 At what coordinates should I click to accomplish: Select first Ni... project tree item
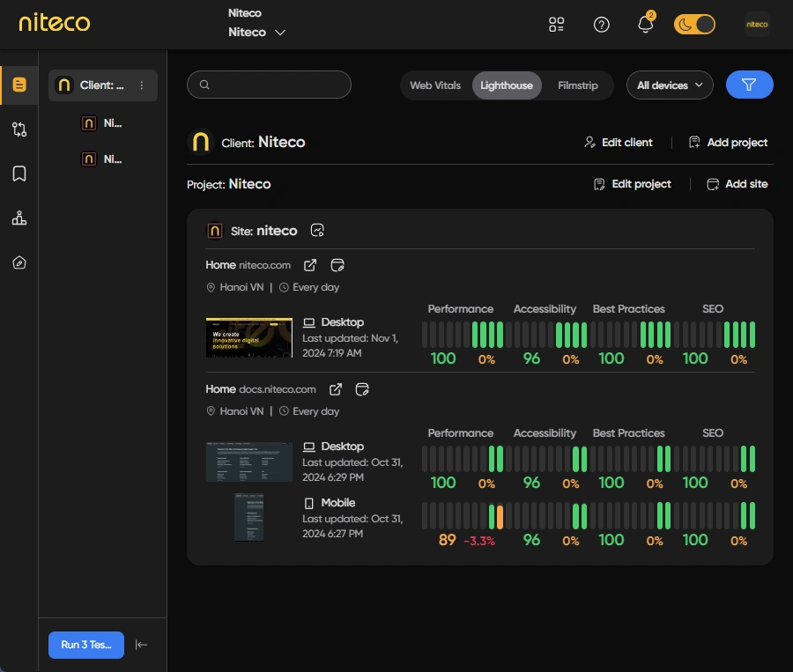(101, 123)
